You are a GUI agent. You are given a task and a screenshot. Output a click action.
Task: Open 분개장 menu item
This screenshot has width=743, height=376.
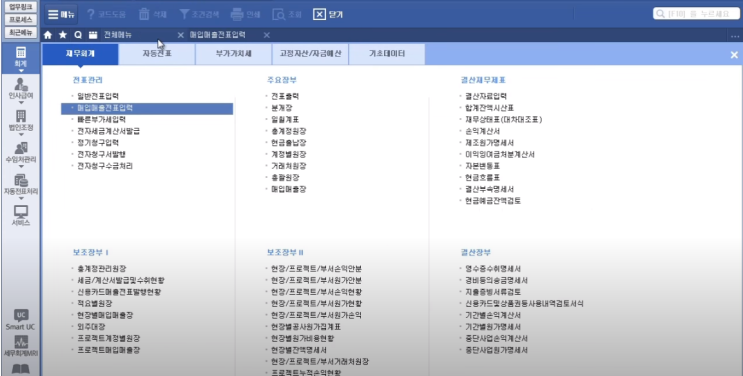click(281, 108)
